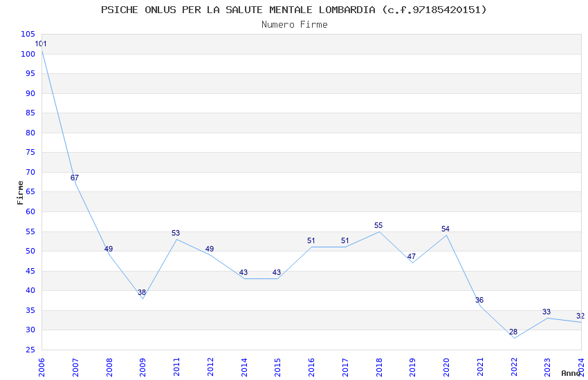Click x-axis year label 2011
The height and width of the screenshot is (380, 588).
pyautogui.click(x=176, y=367)
